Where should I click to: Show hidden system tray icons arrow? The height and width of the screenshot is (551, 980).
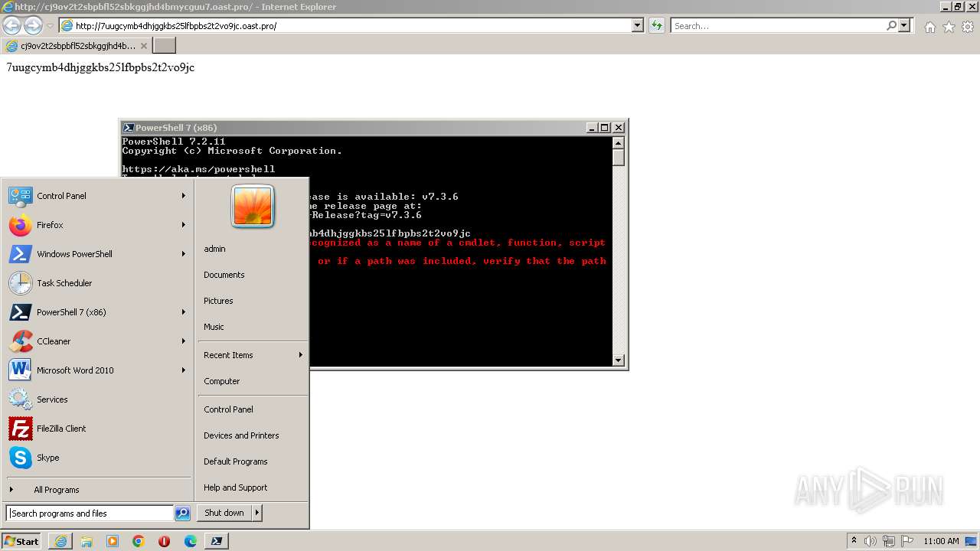(x=854, y=541)
